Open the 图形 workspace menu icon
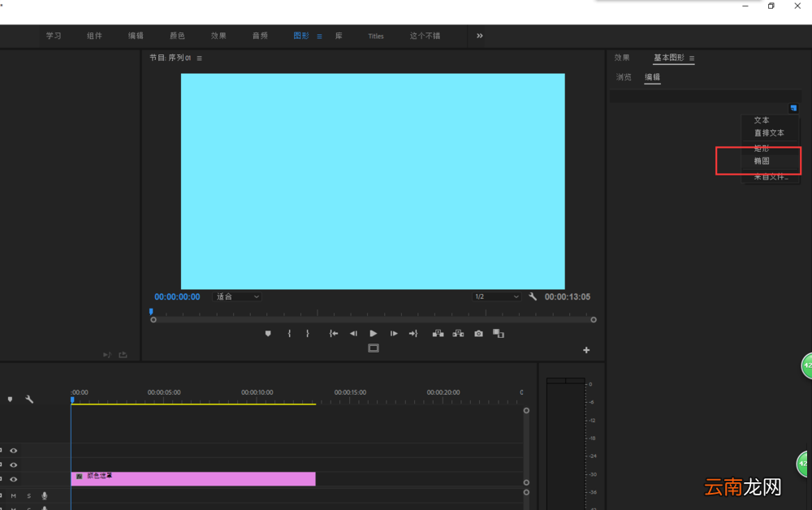Viewport: 812px width, 510px height. [x=319, y=37]
